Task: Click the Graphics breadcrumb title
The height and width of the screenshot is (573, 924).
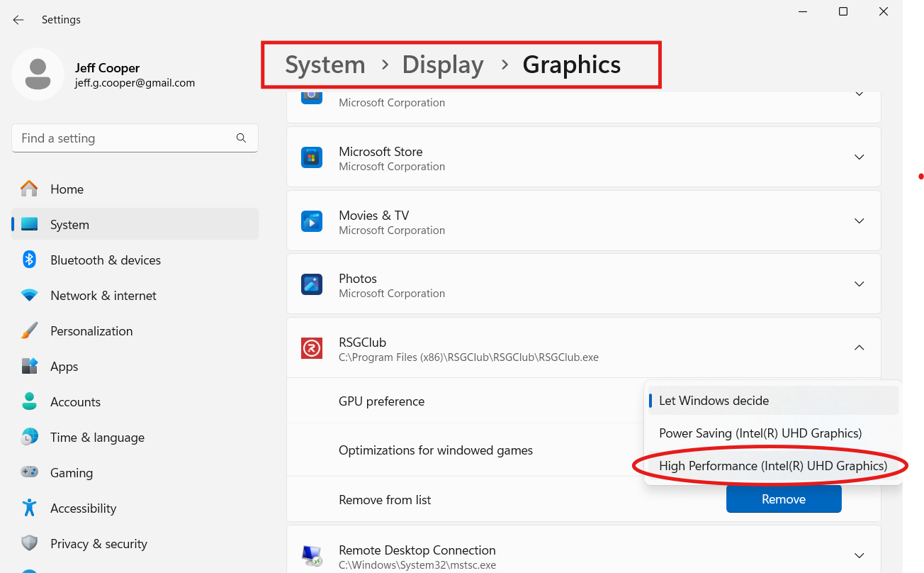Action: 572,65
